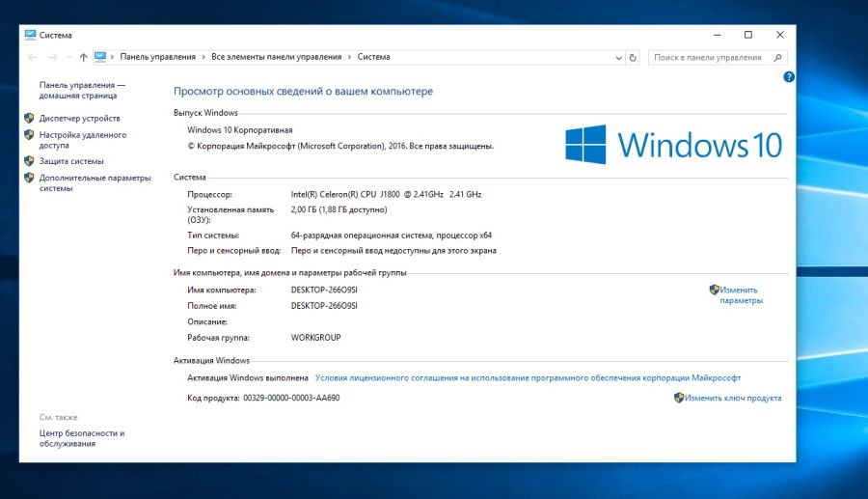The width and height of the screenshot is (868, 499).
Task: Expand the address bar history dropdown
Action: (618, 57)
